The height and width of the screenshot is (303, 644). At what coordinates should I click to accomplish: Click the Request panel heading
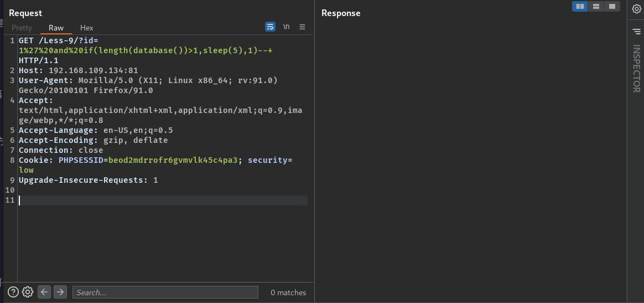25,13
